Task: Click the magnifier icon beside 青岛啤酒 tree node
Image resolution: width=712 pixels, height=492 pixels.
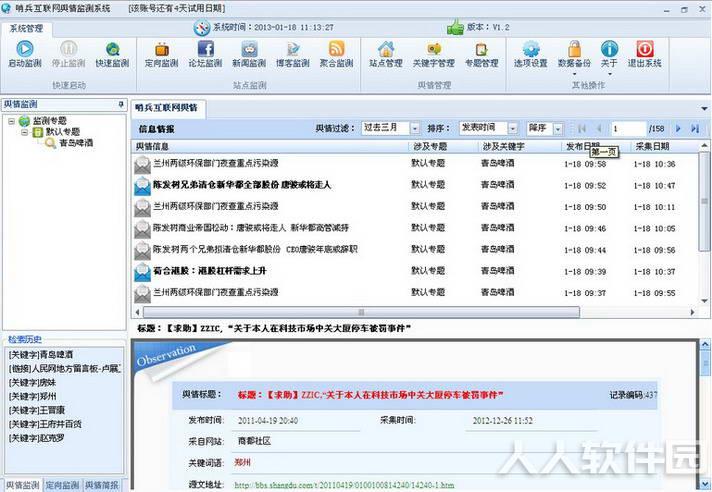Action: coord(50,143)
